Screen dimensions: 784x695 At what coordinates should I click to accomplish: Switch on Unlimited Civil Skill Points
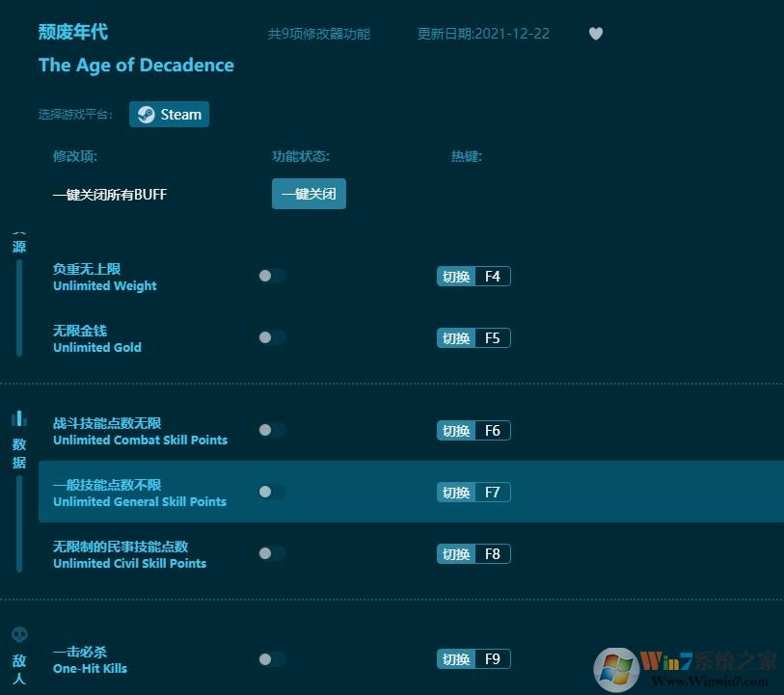point(272,554)
